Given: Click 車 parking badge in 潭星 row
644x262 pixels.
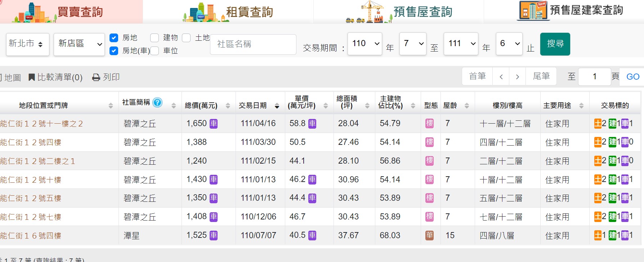Looking at the screenshot, I should click(x=625, y=235).
